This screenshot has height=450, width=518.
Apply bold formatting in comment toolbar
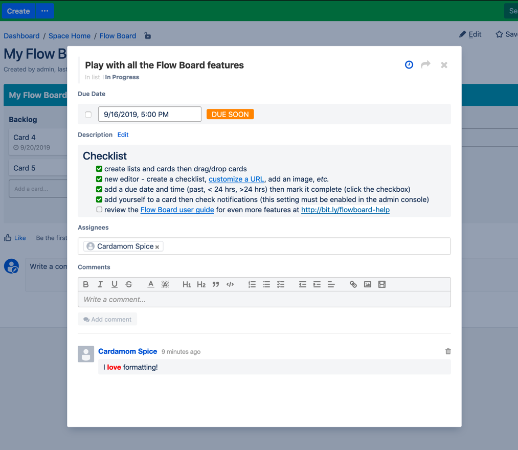(x=86, y=284)
